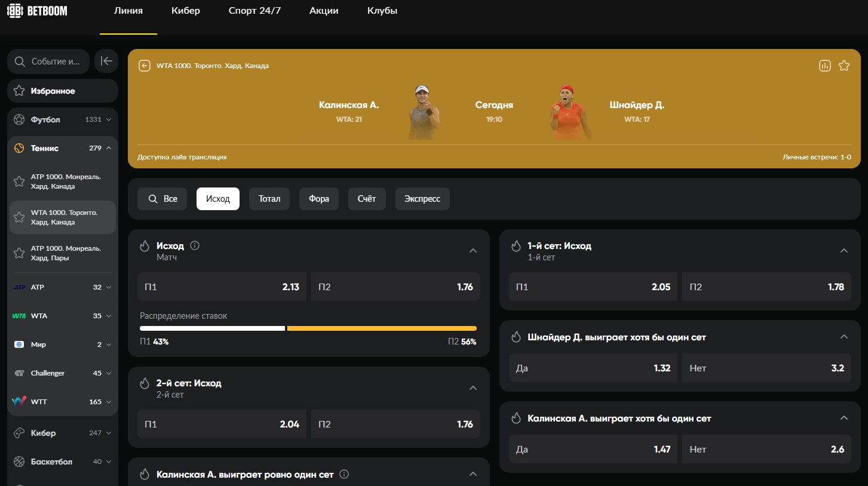Screen dimensions: 868x486
Task: Expand the ATP 32 chevron
Action: 109,287
